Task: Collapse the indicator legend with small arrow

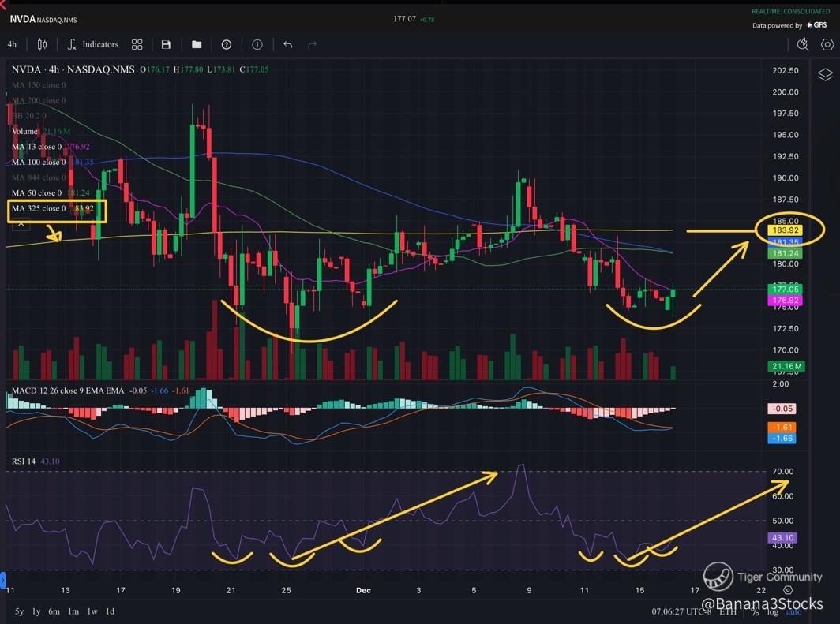Action: coord(21,224)
